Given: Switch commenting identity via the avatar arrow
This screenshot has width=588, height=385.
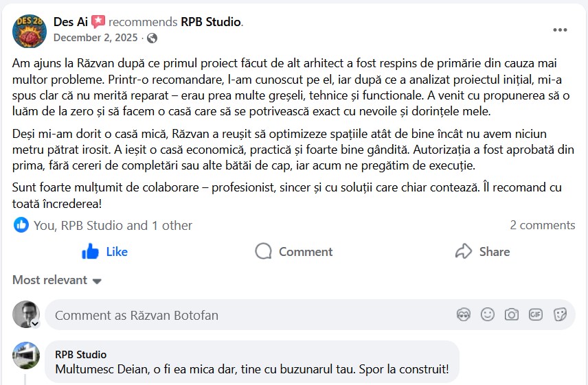Looking at the screenshot, I should click(35, 323).
